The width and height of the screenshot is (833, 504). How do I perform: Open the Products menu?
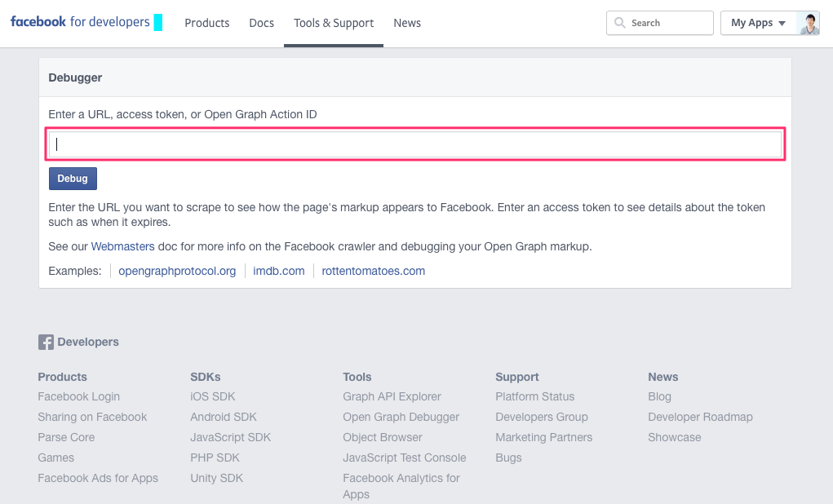click(x=206, y=23)
